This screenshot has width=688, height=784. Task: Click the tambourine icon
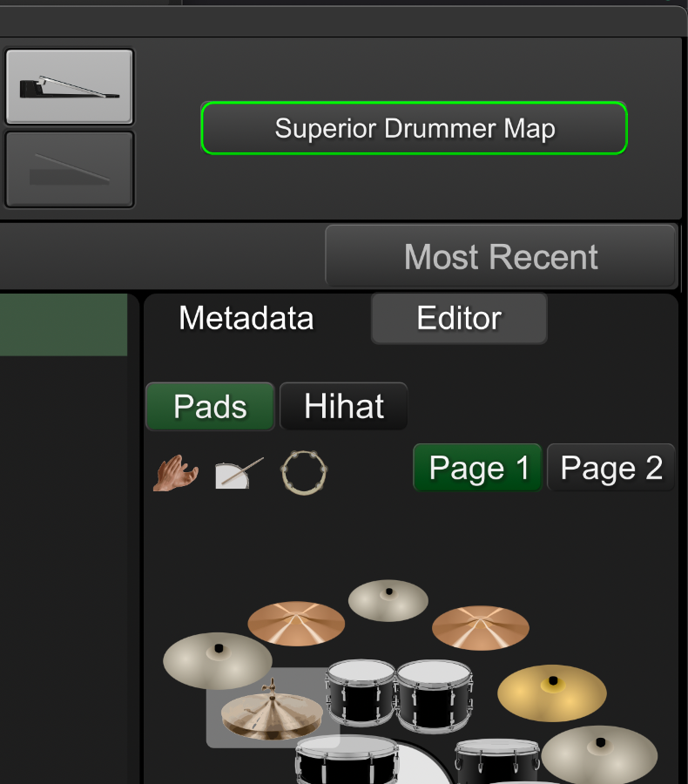pos(304,472)
